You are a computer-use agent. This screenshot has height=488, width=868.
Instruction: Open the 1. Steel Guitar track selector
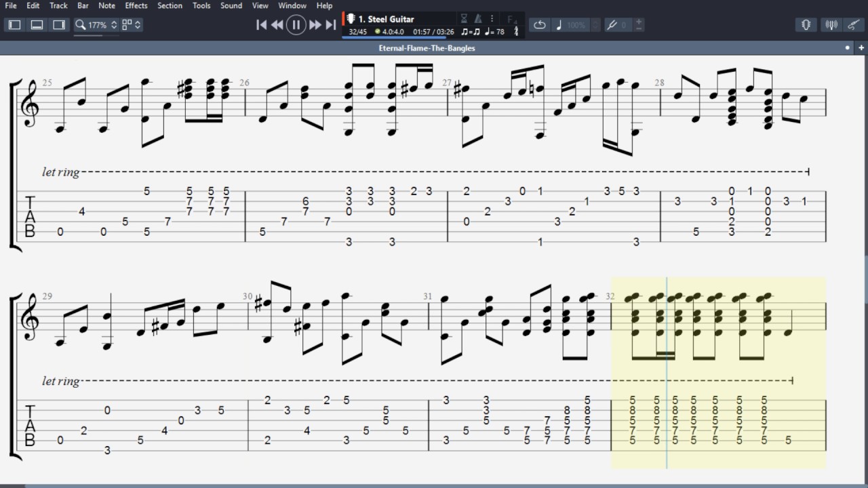click(386, 19)
